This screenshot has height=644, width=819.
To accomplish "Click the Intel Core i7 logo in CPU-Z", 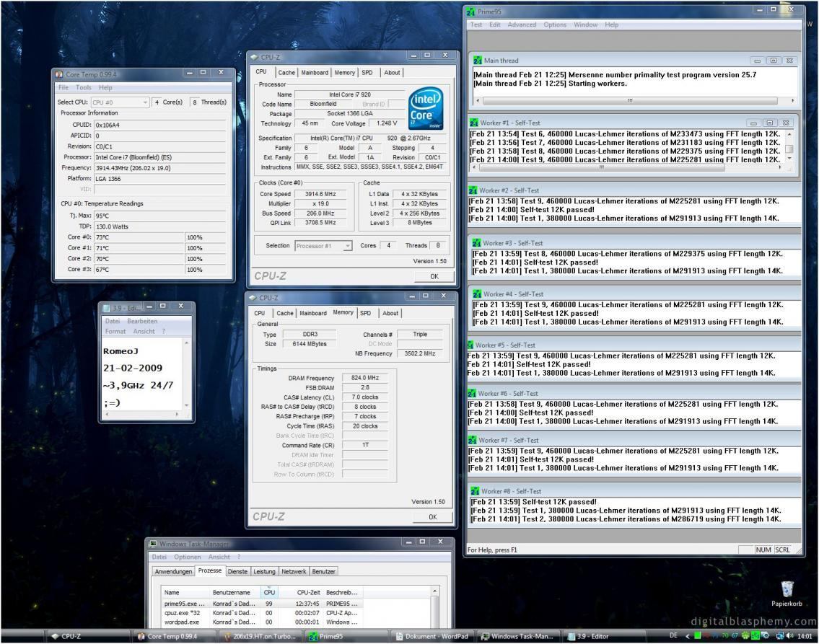I will point(426,109).
